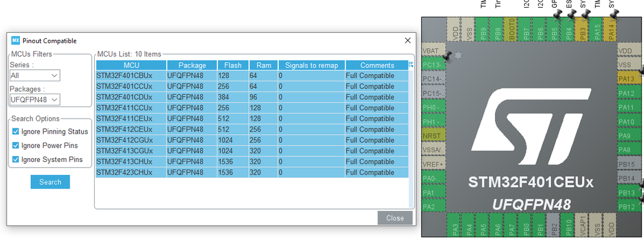Click the VCAP1 pin on chip bottom
The width and height of the screenshot is (644, 240).
coord(582,225)
